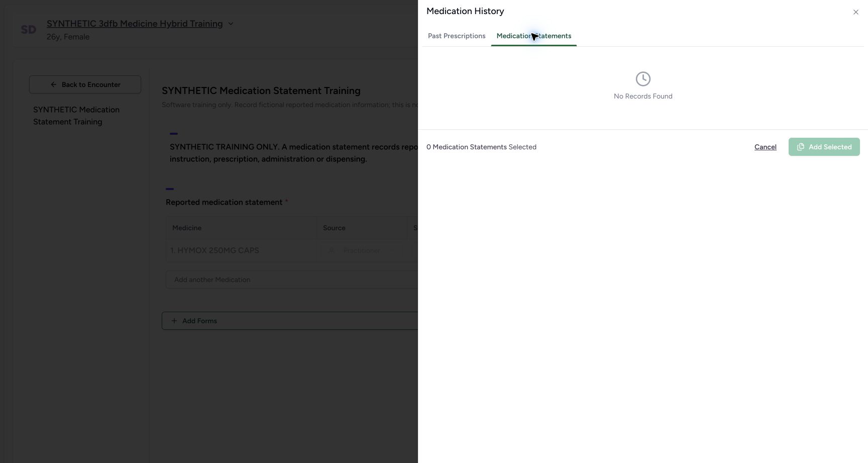
Task: Click the SD patient avatar
Action: [29, 30]
